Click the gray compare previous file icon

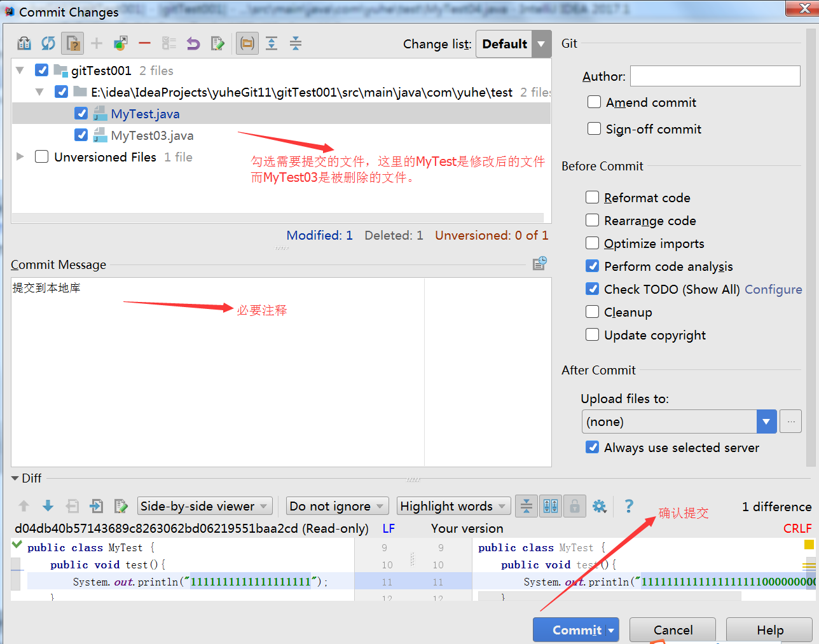click(72, 506)
